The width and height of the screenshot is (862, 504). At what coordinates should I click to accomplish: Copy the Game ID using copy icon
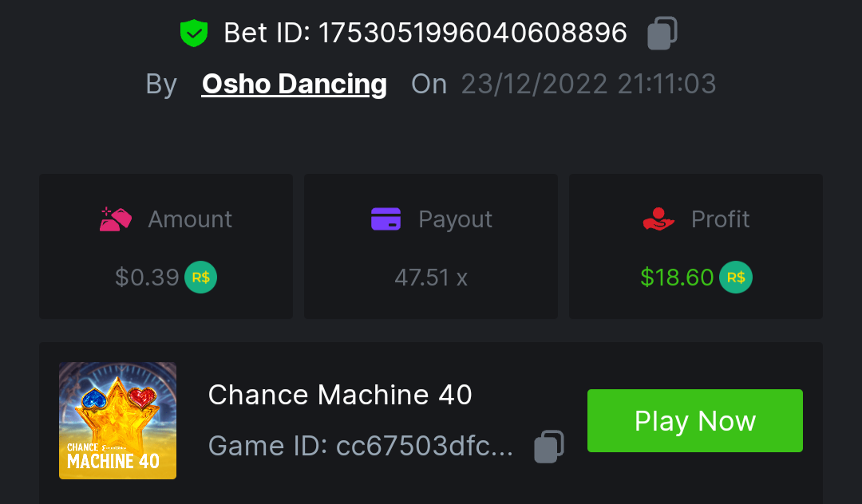coord(549,447)
